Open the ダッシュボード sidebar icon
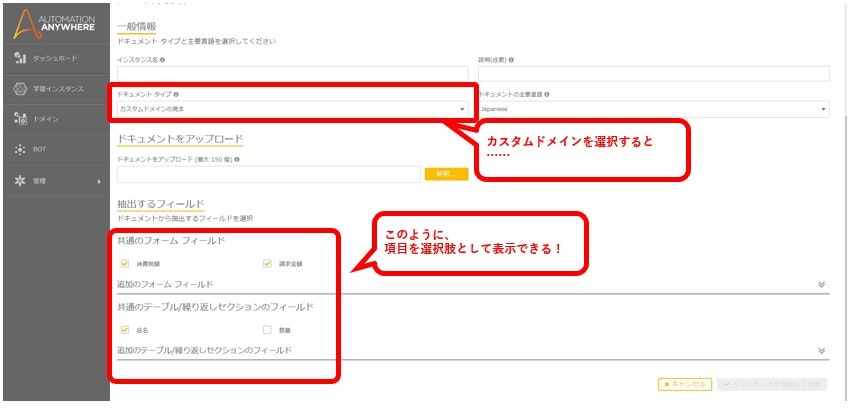The width and height of the screenshot is (852, 412). 20,58
